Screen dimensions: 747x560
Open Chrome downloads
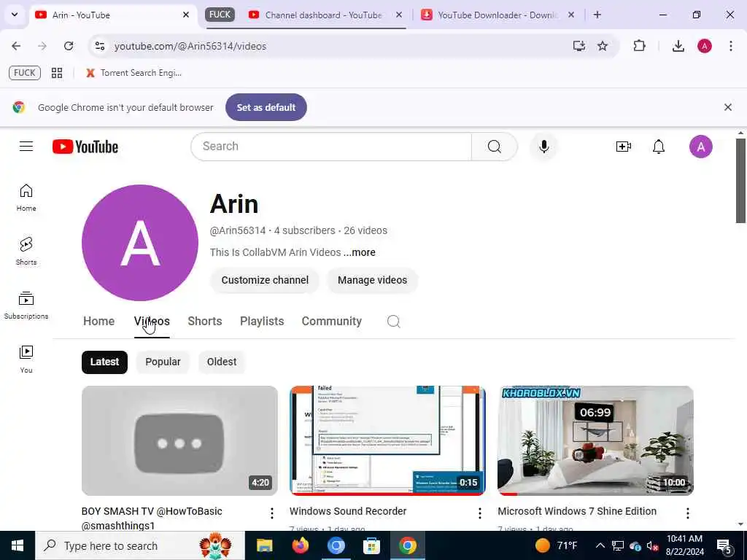(x=678, y=46)
